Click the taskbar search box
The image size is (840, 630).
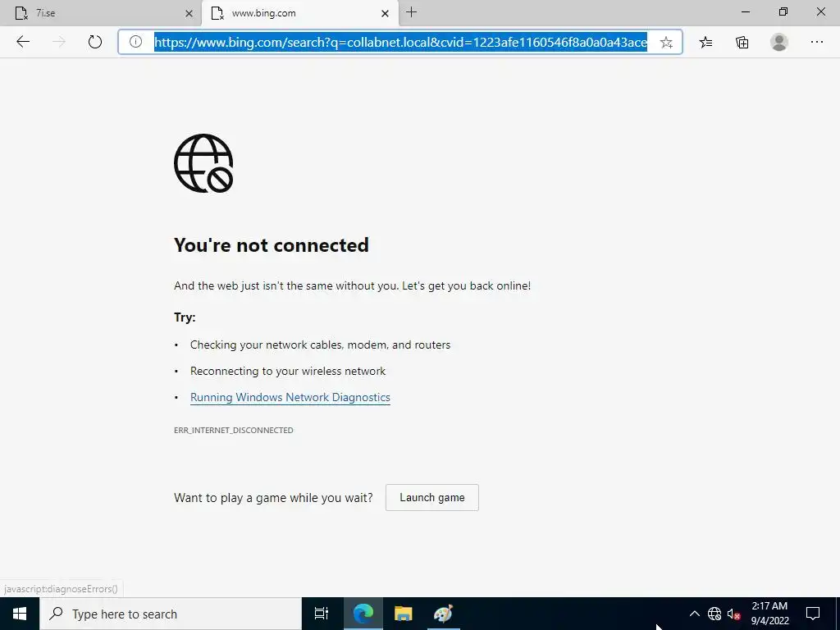[x=171, y=614]
